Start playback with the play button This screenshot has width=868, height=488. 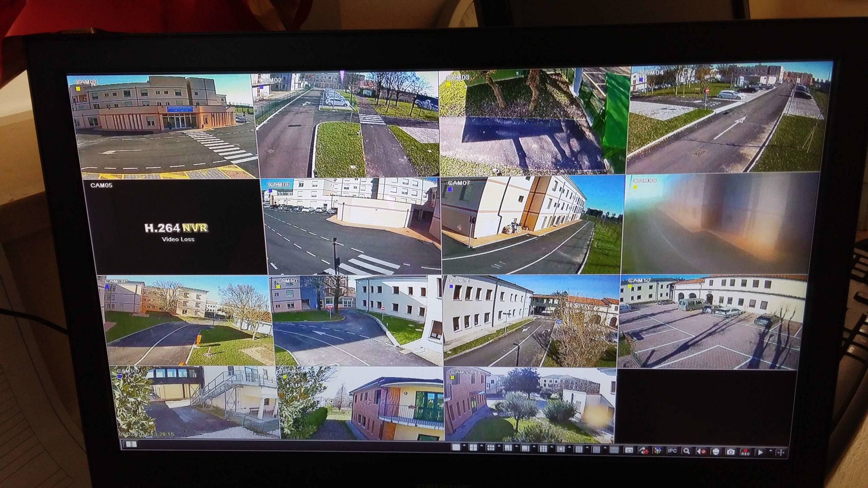pyautogui.click(x=760, y=452)
